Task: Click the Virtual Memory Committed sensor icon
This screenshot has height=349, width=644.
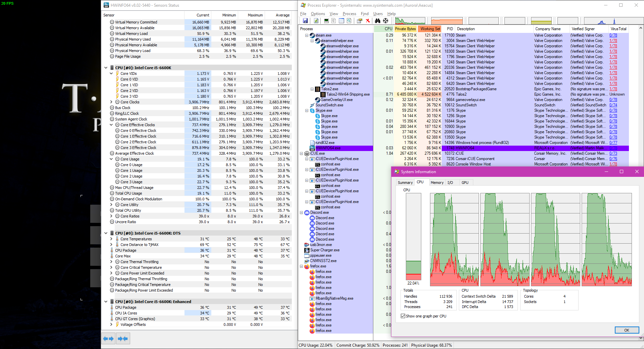Action: point(112,22)
